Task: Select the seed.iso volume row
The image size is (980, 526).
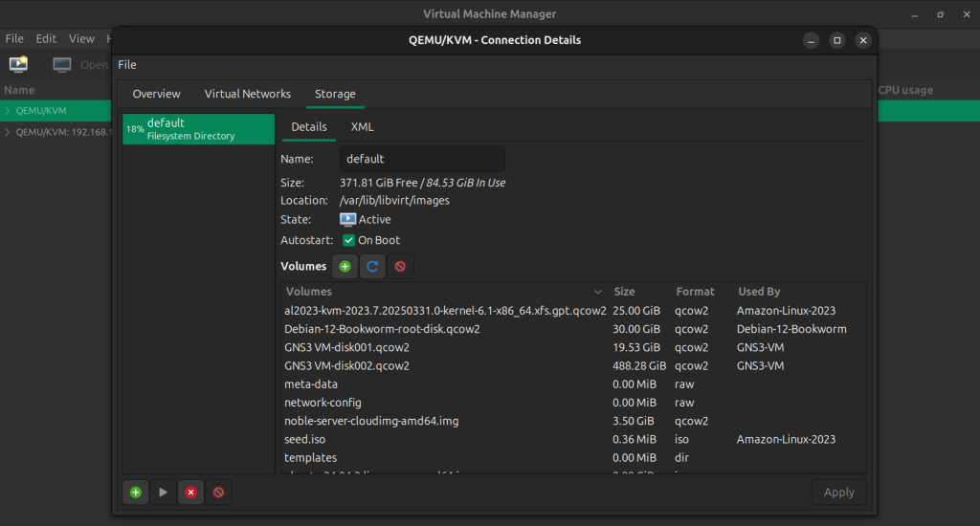Action: coord(573,440)
